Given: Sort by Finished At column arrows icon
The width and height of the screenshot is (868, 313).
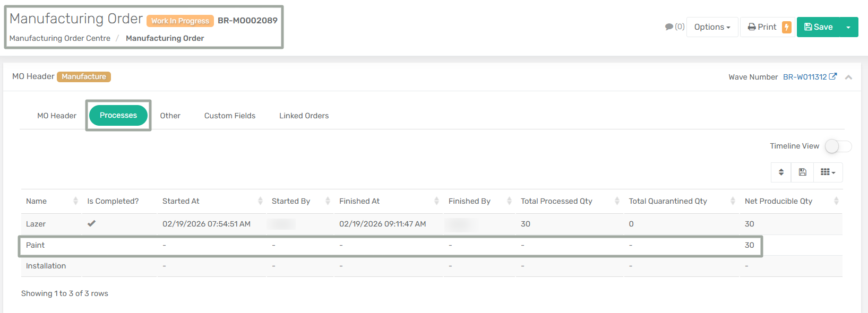Looking at the screenshot, I should [436, 201].
